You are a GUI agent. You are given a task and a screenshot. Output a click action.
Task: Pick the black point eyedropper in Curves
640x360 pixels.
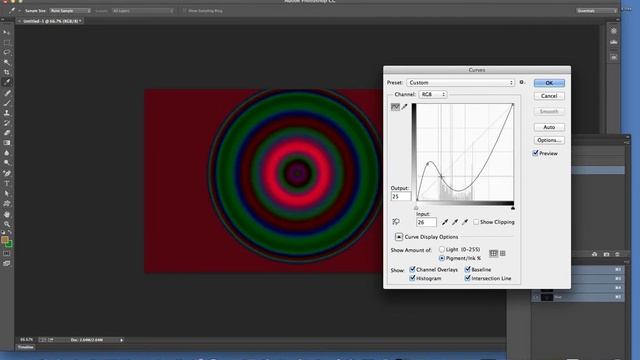point(445,222)
